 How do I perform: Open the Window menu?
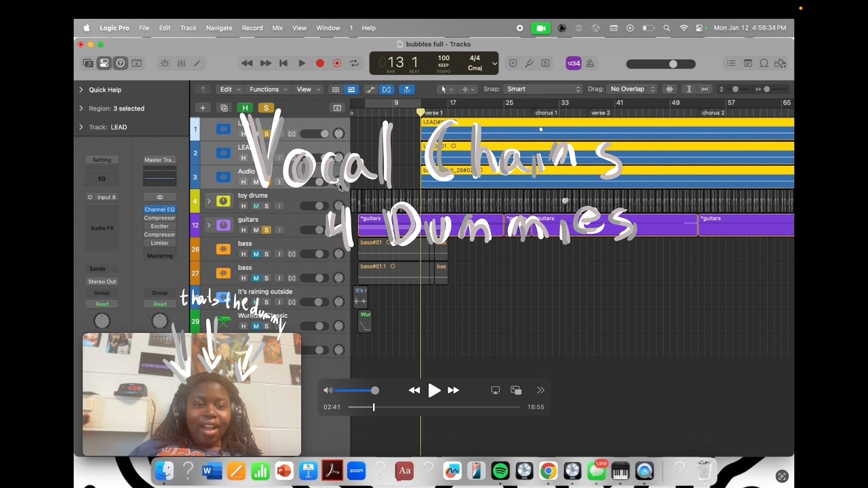pos(328,28)
